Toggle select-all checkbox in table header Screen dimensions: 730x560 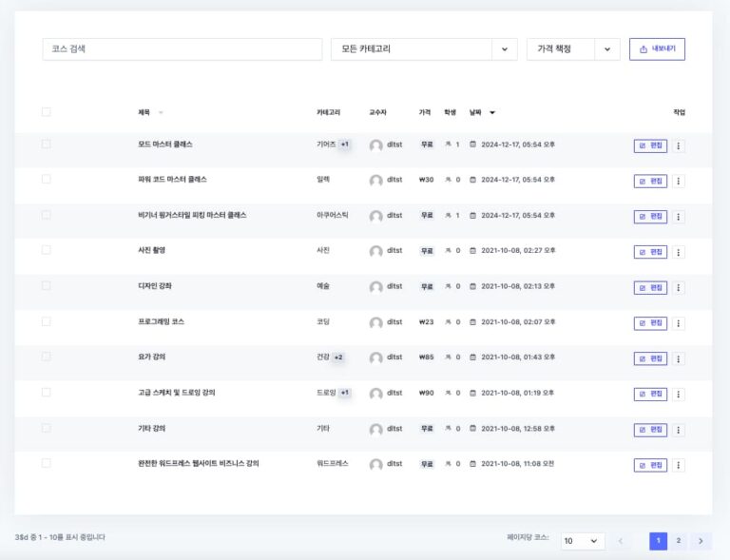click(x=46, y=112)
